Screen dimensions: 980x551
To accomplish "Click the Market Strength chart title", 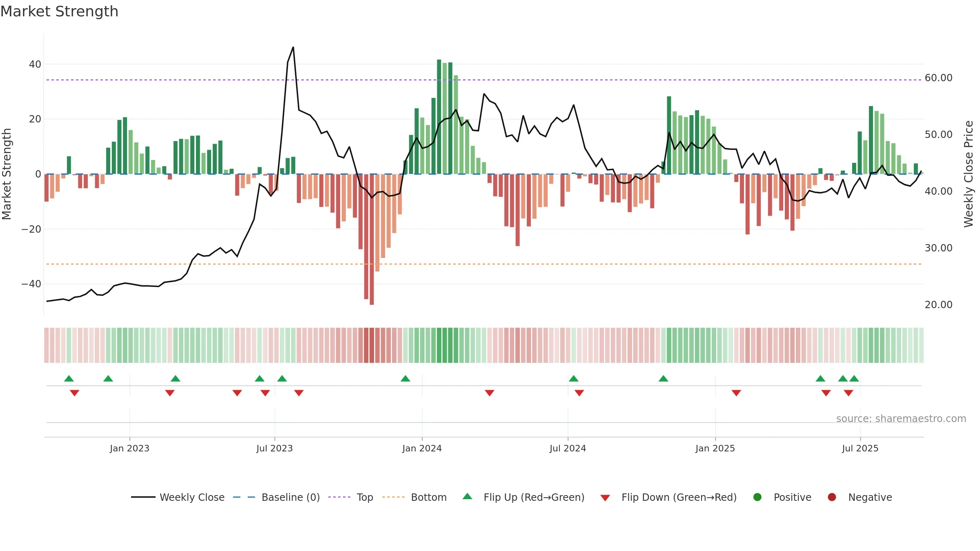I will click(x=59, y=11).
